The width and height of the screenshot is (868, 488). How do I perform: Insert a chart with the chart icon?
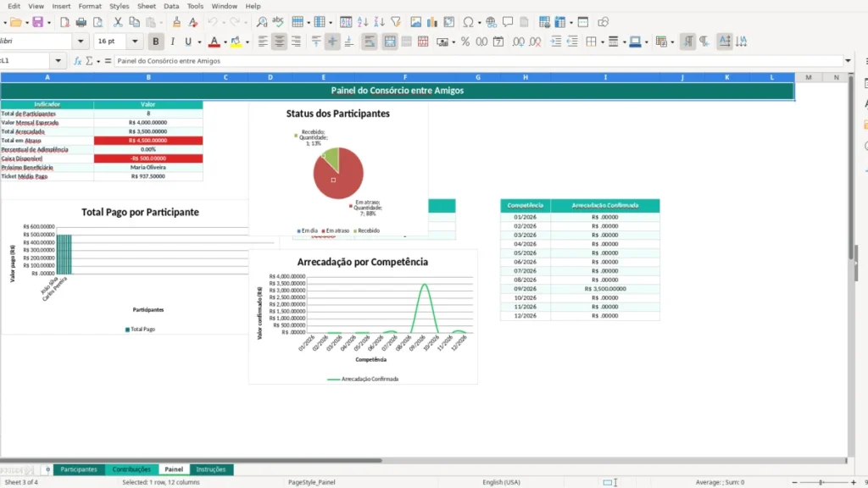pyautogui.click(x=431, y=22)
